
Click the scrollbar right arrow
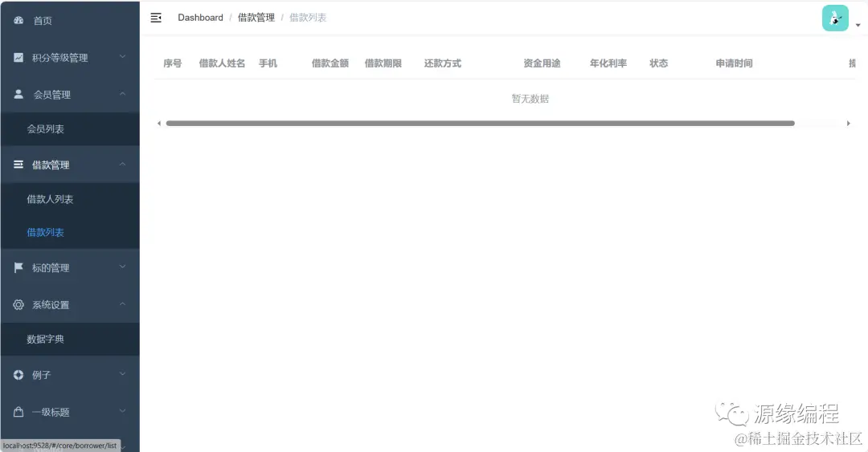click(848, 124)
